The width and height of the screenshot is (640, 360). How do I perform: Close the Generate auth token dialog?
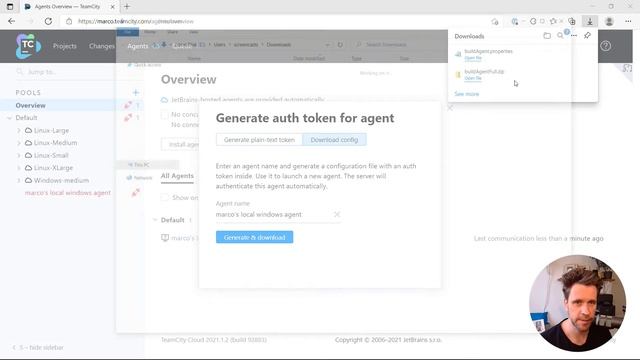pyautogui.click(x=450, y=108)
